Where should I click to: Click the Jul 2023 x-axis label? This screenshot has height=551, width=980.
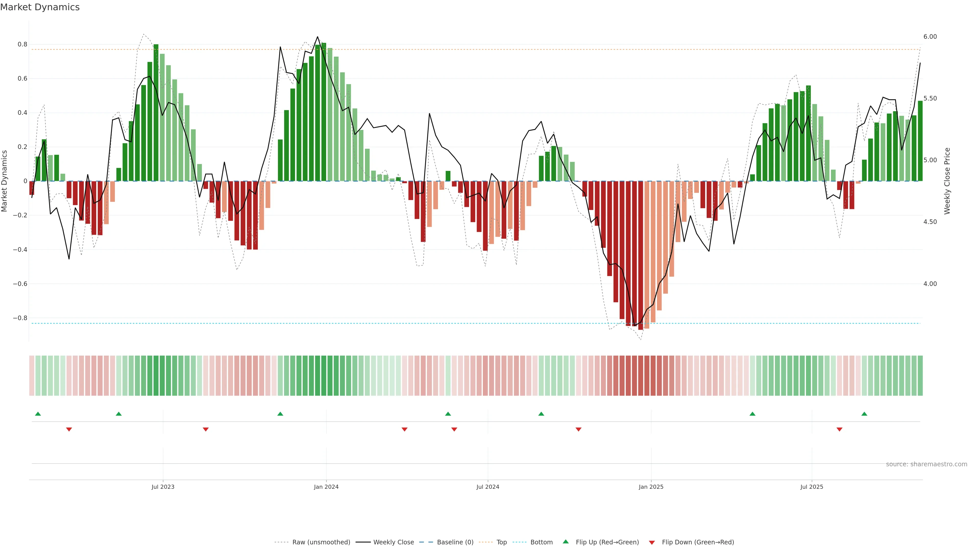pyautogui.click(x=163, y=487)
